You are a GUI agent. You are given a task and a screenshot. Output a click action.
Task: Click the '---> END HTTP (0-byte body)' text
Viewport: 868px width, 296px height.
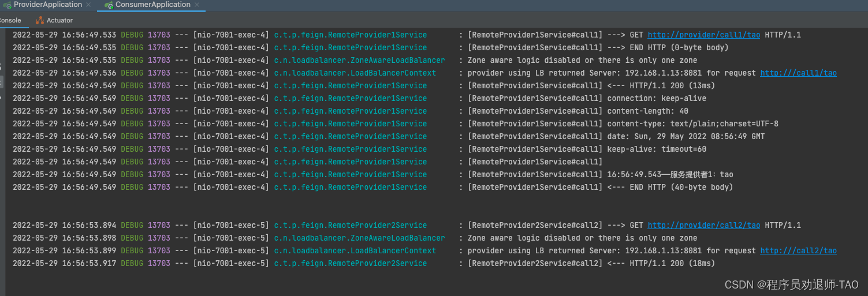click(668, 47)
